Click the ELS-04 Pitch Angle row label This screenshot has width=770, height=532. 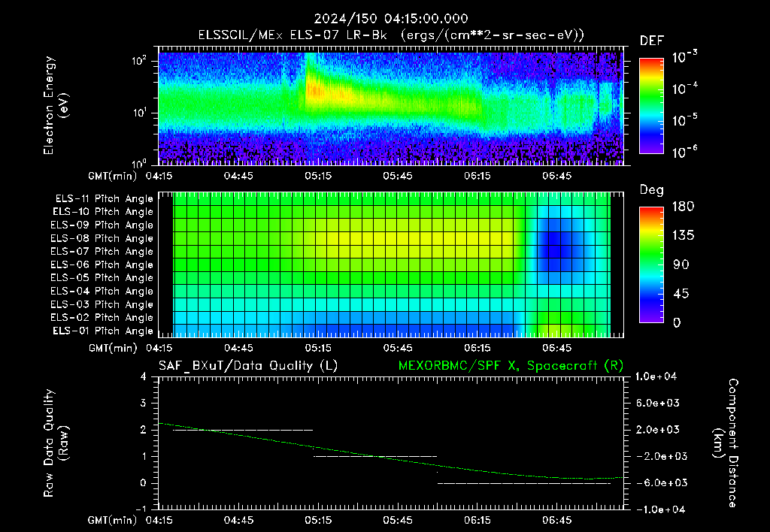point(102,291)
